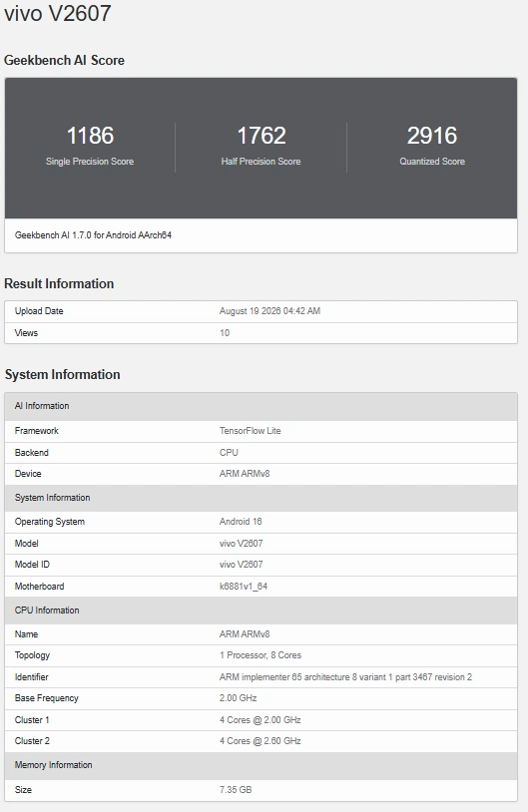Select the 'Geekbench AI Score' heading
Viewport: 528px width, 812px height.
(64, 60)
